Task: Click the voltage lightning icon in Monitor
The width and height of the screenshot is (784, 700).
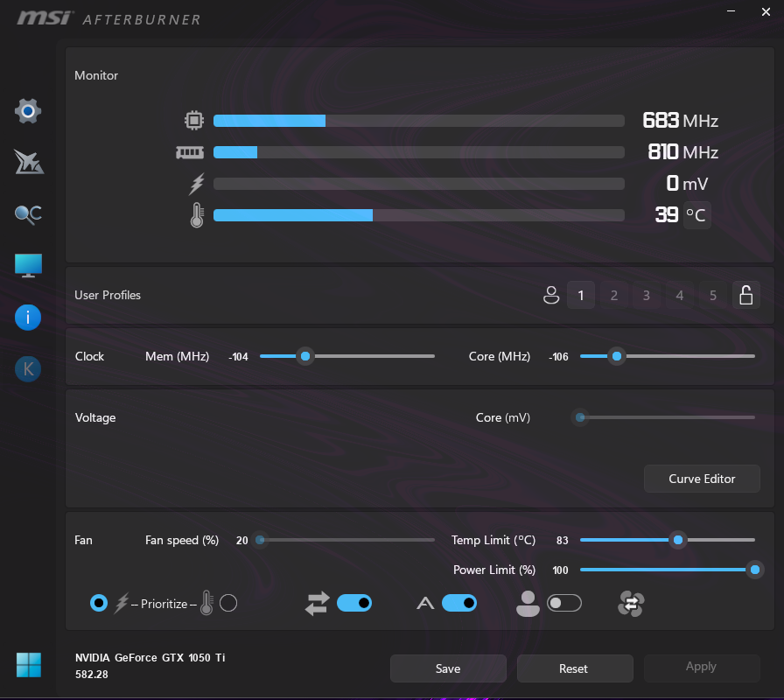Action: coord(197,184)
